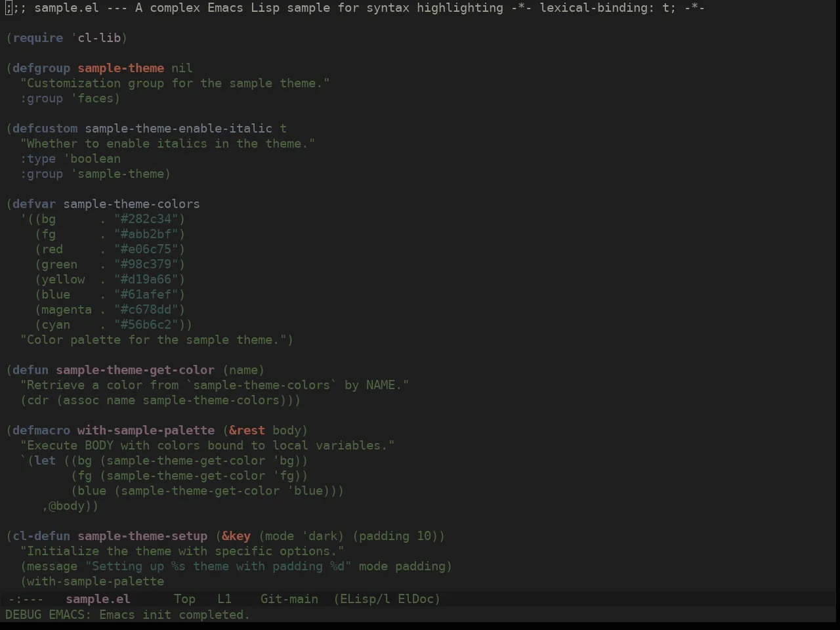The image size is (840, 630).
Task: Click the ELisp/l major mode indicator
Action: 365,598
